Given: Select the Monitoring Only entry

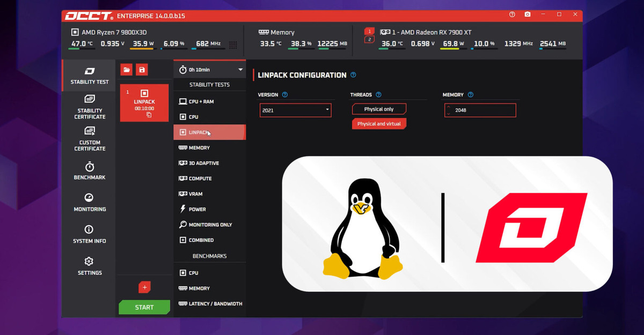Looking at the screenshot, I should 209,225.
